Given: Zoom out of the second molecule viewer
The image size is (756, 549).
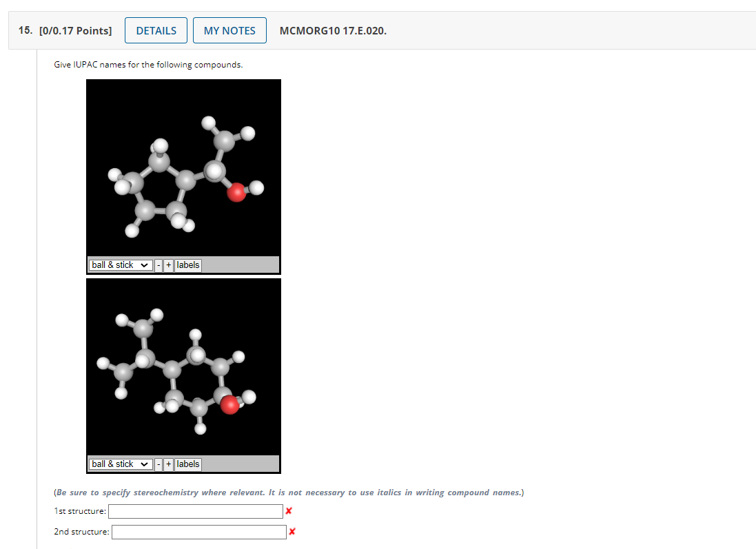Looking at the screenshot, I should 159,464.
